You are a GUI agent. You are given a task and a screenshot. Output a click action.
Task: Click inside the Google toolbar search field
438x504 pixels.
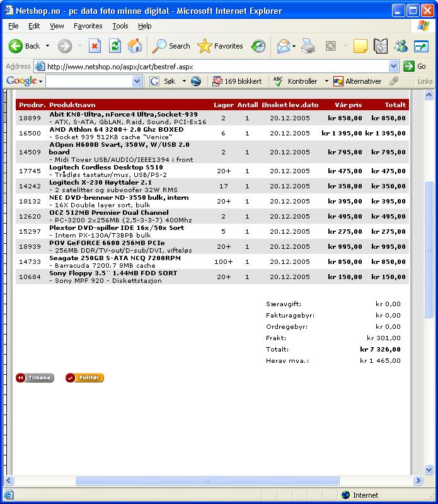pos(89,81)
